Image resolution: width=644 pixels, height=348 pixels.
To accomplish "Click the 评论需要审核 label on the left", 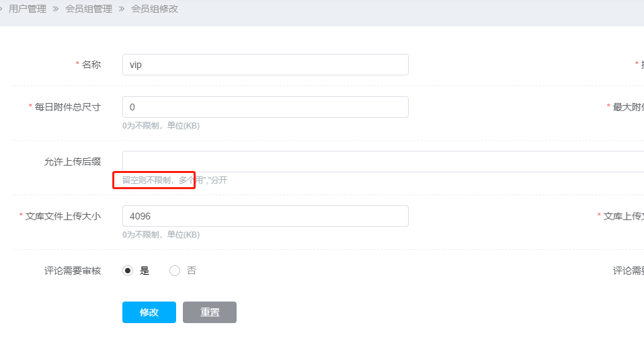I will tap(72, 271).
